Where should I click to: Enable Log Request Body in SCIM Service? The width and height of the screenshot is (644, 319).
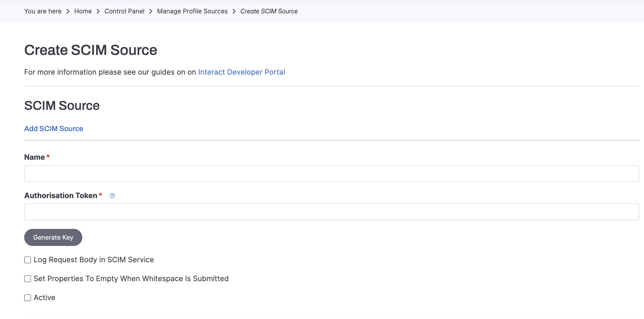coord(28,260)
